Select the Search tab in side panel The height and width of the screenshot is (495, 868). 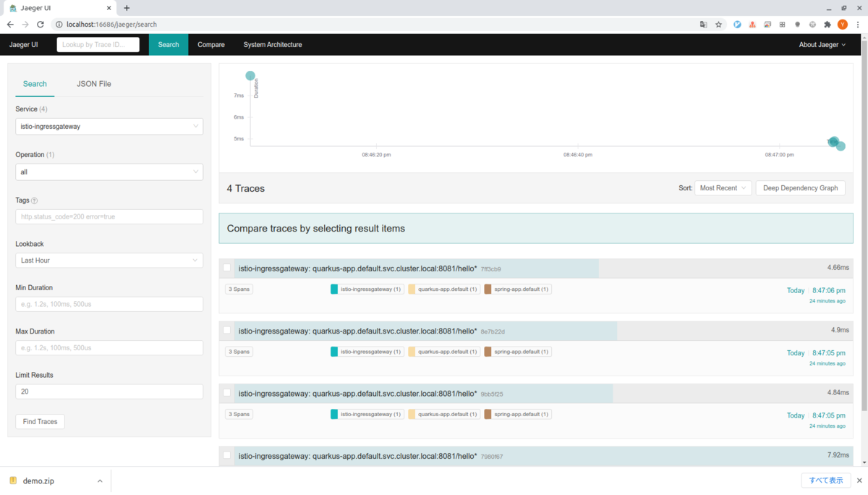(35, 84)
